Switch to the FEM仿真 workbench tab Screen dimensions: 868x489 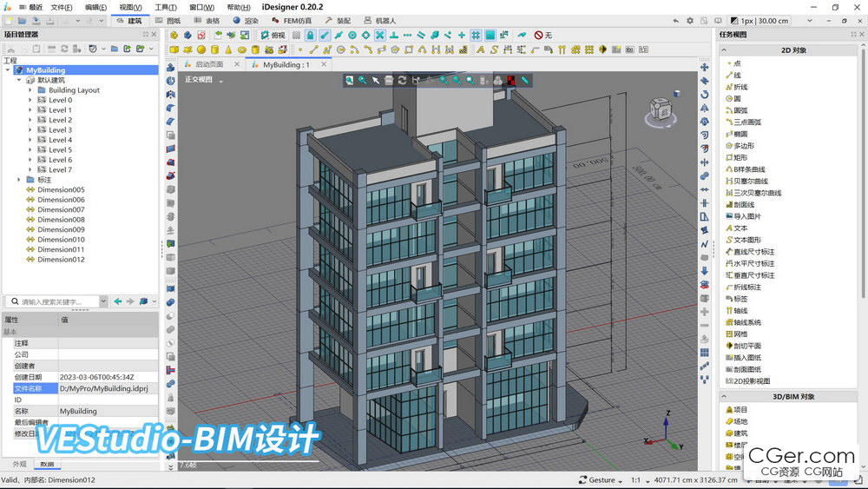point(292,21)
